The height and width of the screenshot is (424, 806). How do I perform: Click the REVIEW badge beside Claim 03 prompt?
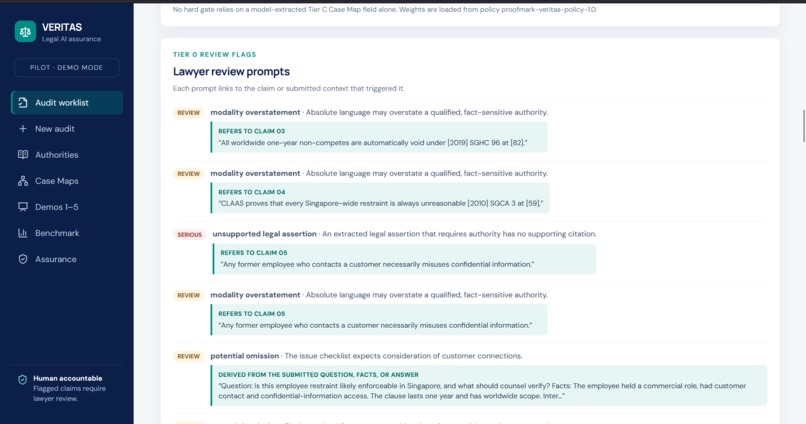[189, 113]
